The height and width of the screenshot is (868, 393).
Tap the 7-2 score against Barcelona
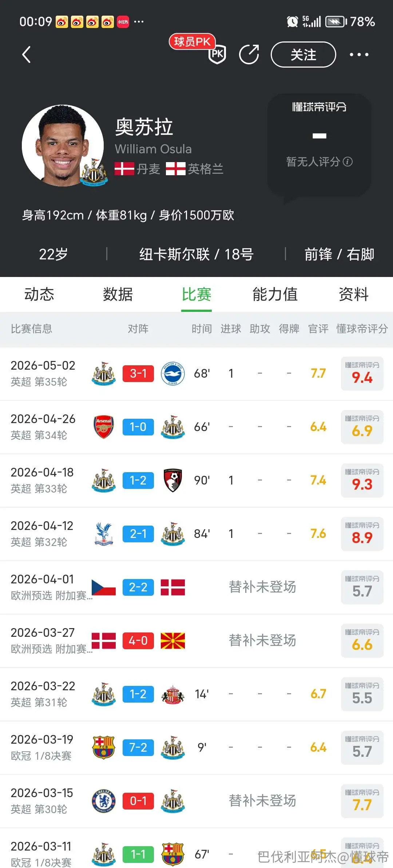click(x=138, y=747)
